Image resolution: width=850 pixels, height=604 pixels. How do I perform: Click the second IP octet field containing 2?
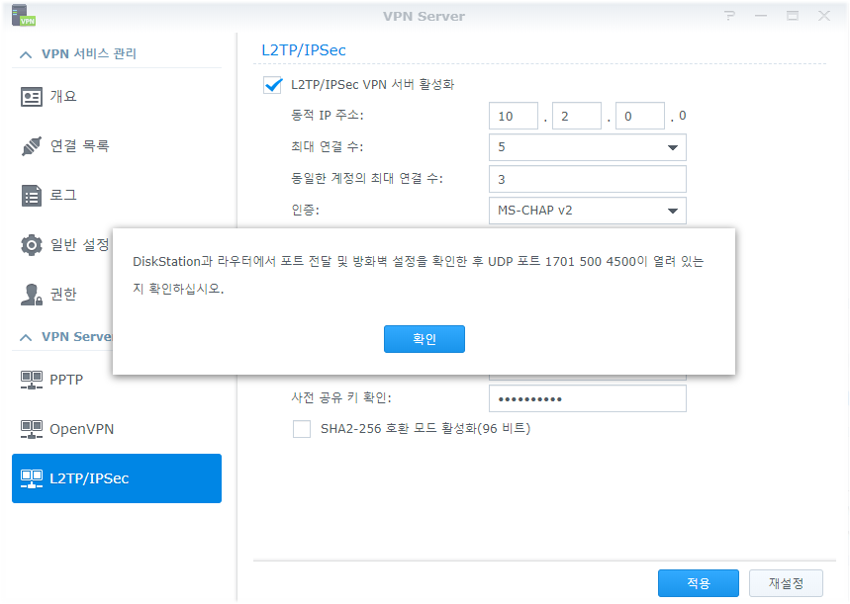coord(577,116)
